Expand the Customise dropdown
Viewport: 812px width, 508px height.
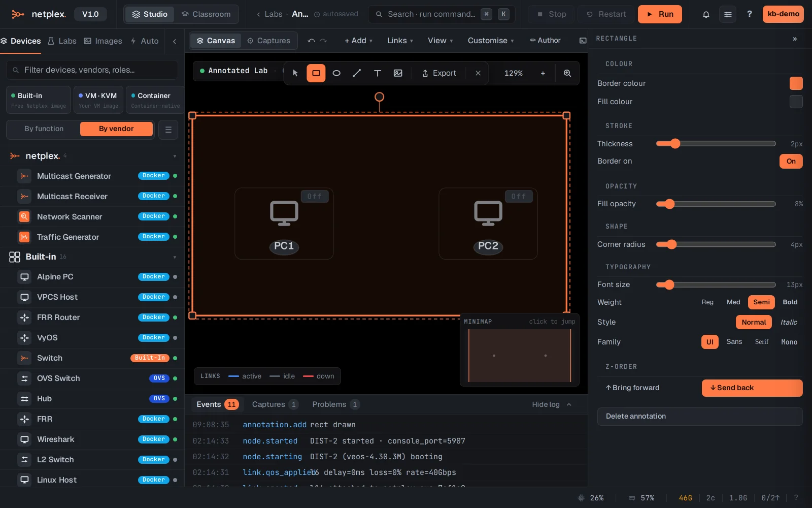[491, 41]
